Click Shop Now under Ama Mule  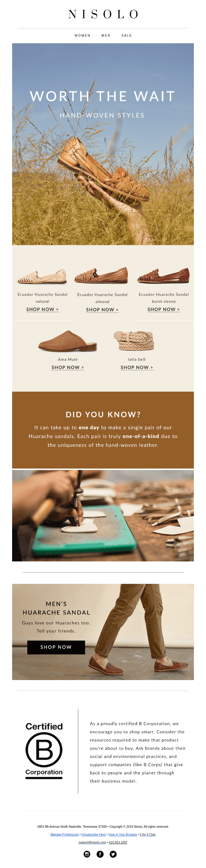click(x=68, y=367)
